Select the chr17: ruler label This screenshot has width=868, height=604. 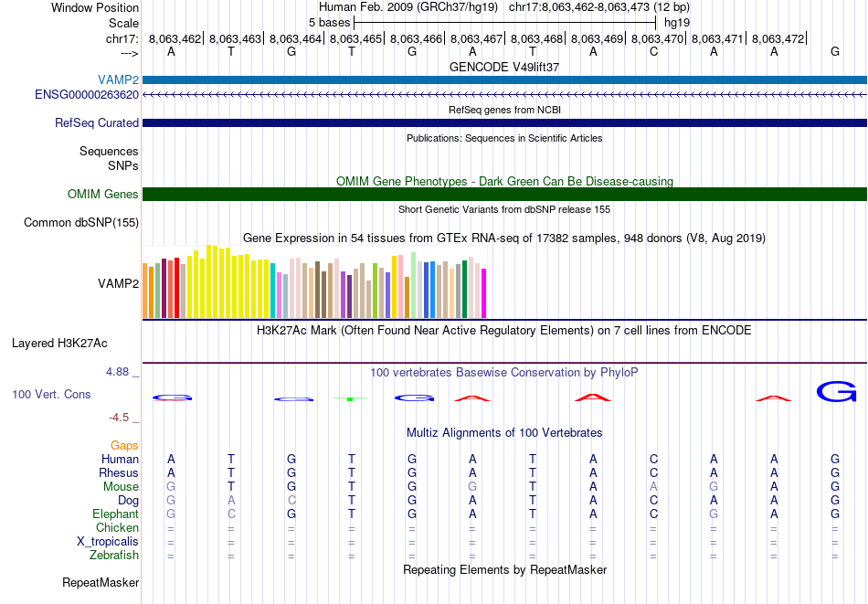coord(122,38)
